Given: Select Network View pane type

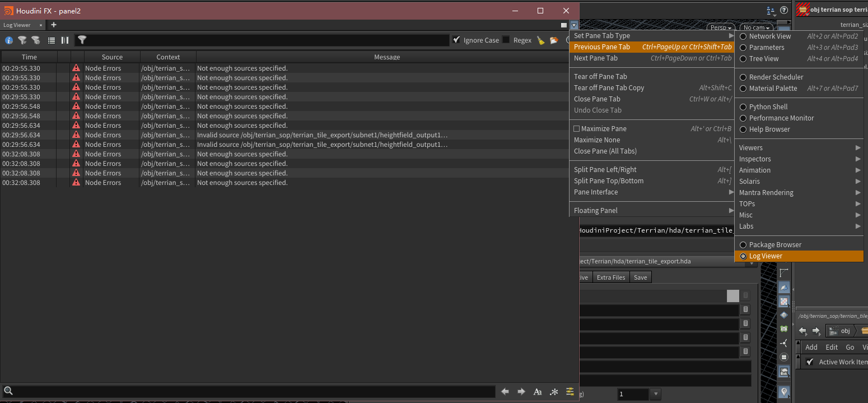Looking at the screenshot, I should pyautogui.click(x=799, y=36).
